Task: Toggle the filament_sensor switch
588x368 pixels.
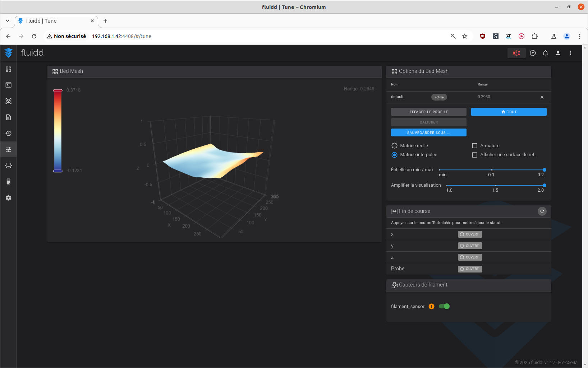Action: (x=444, y=306)
